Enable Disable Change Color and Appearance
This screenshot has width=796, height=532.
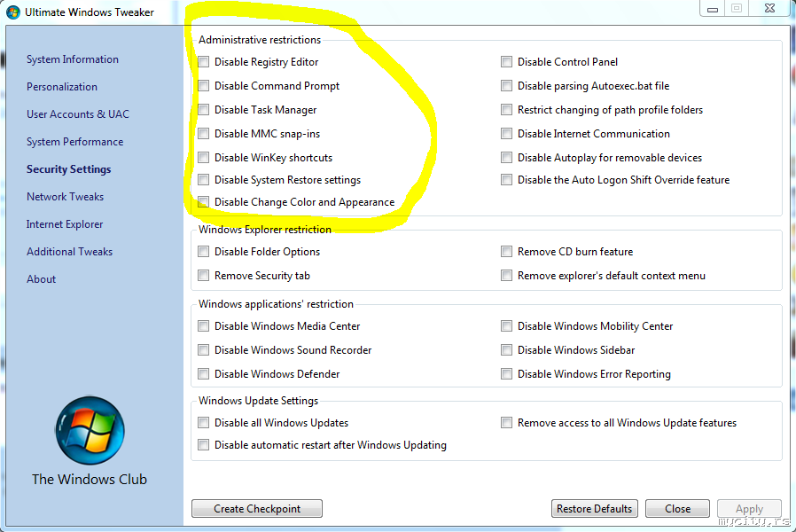coord(204,202)
